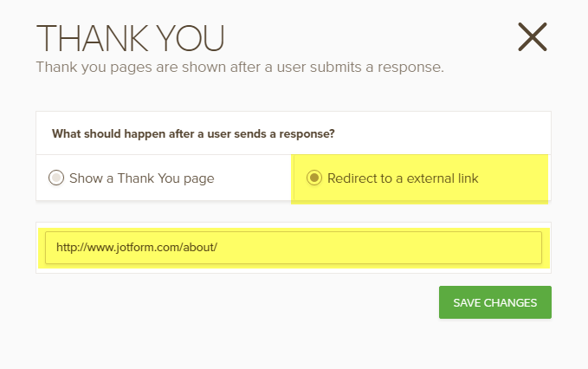Click 'What should happen after' question header

coord(193,134)
